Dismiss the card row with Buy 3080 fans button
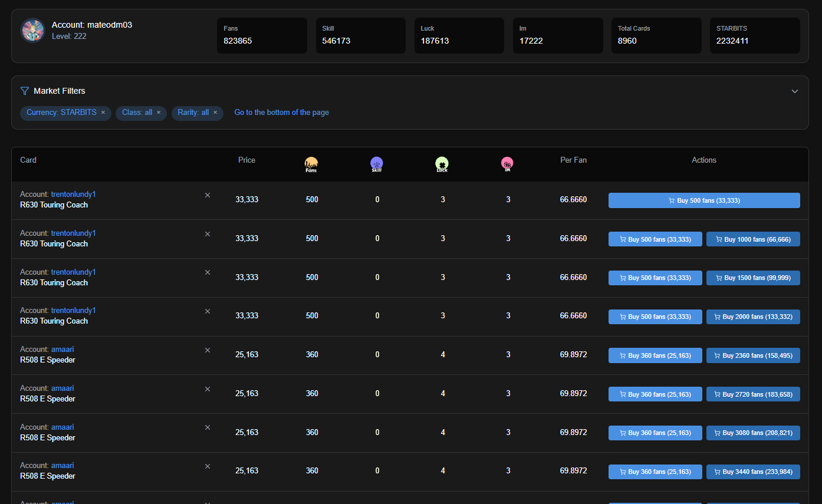 click(x=208, y=427)
